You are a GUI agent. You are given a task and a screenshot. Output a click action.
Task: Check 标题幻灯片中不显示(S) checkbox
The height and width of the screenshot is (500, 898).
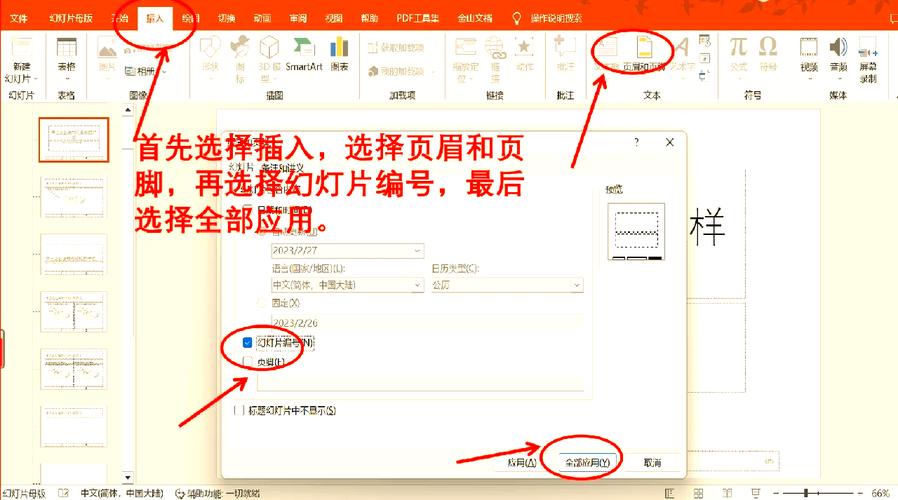click(x=238, y=410)
